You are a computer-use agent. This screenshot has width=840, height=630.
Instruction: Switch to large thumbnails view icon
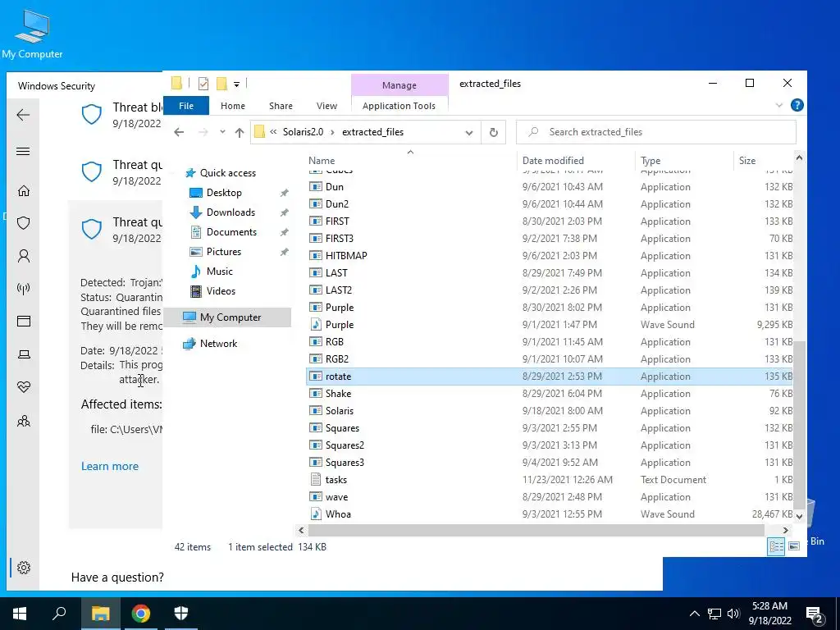794,546
